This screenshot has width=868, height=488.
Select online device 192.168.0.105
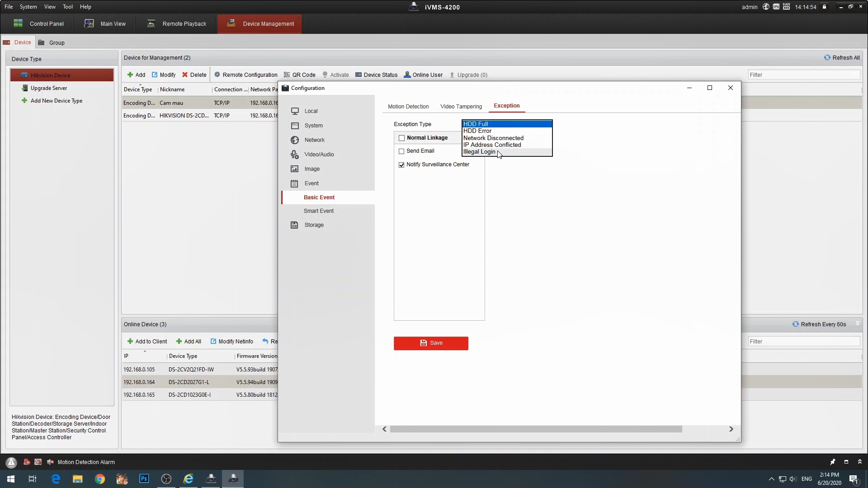click(x=199, y=370)
